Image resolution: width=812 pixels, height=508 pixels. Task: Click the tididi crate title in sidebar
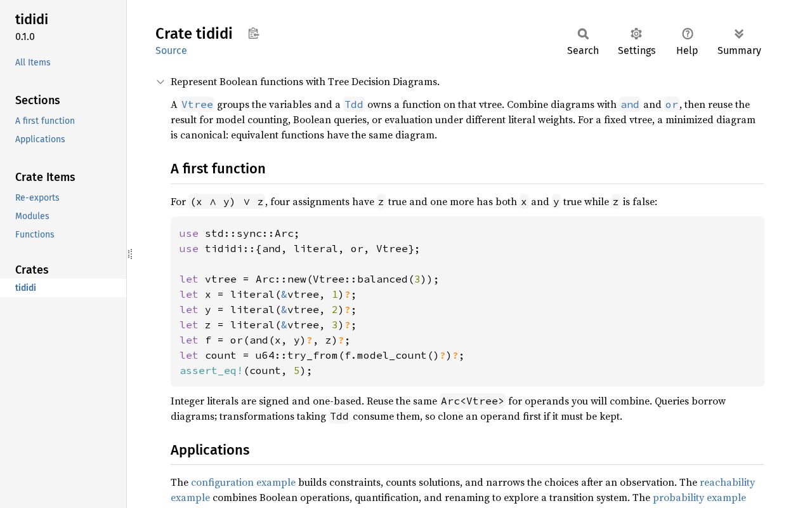(x=32, y=20)
